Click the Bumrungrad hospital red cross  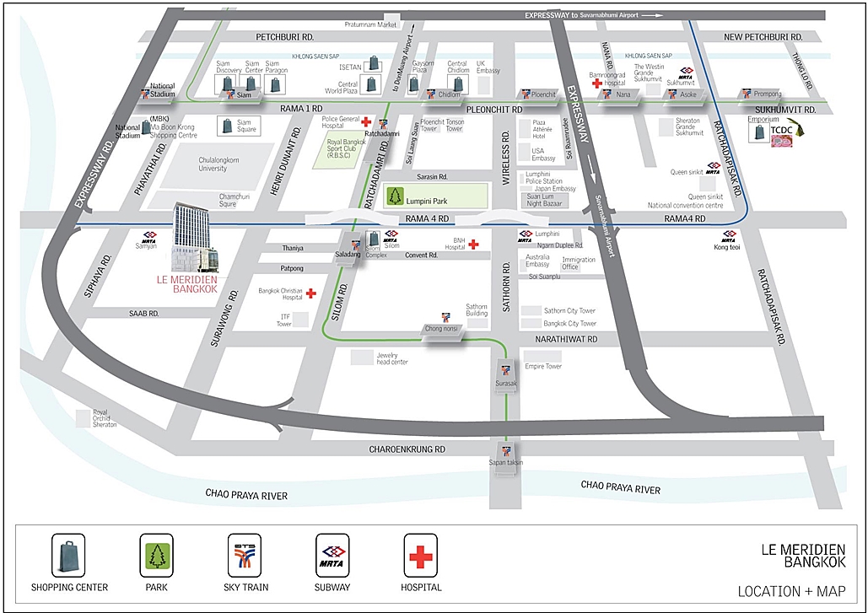click(596, 83)
